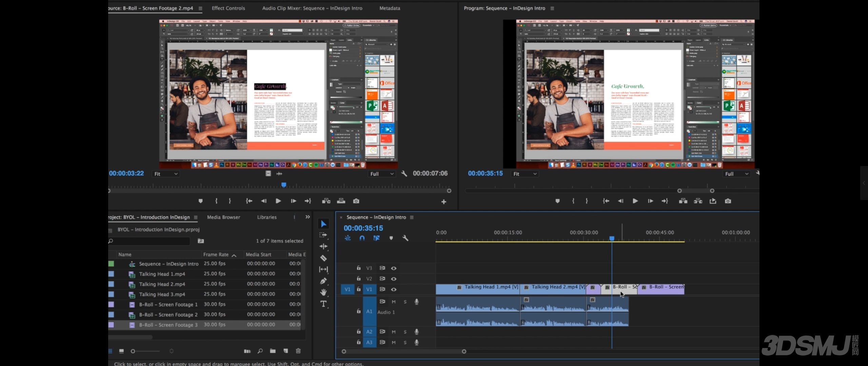The height and width of the screenshot is (366, 868).
Task: Switch to Libraries tab
Action: point(267,217)
